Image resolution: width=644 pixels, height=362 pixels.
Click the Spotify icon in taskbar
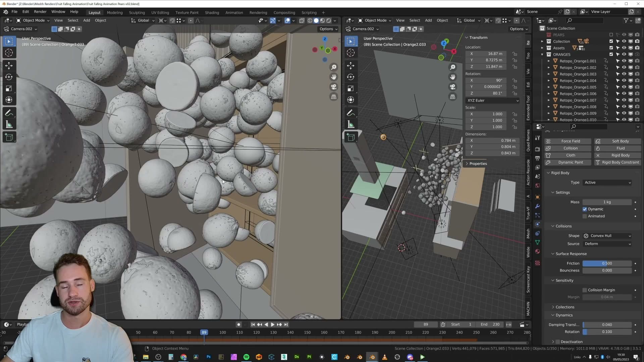pyautogui.click(x=246, y=357)
